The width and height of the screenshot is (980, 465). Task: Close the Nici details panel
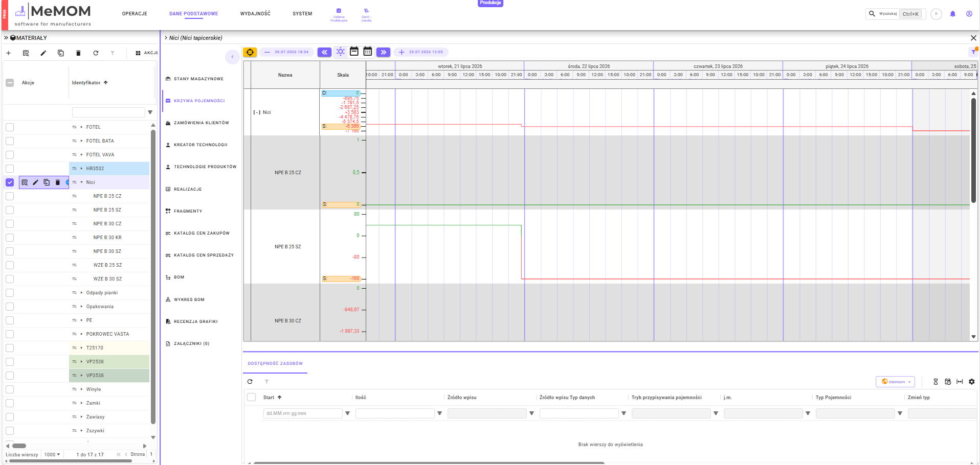973,38
